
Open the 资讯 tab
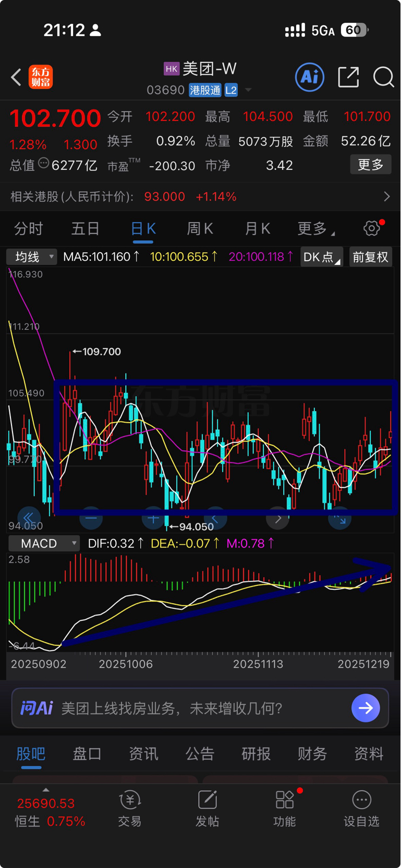[143, 754]
